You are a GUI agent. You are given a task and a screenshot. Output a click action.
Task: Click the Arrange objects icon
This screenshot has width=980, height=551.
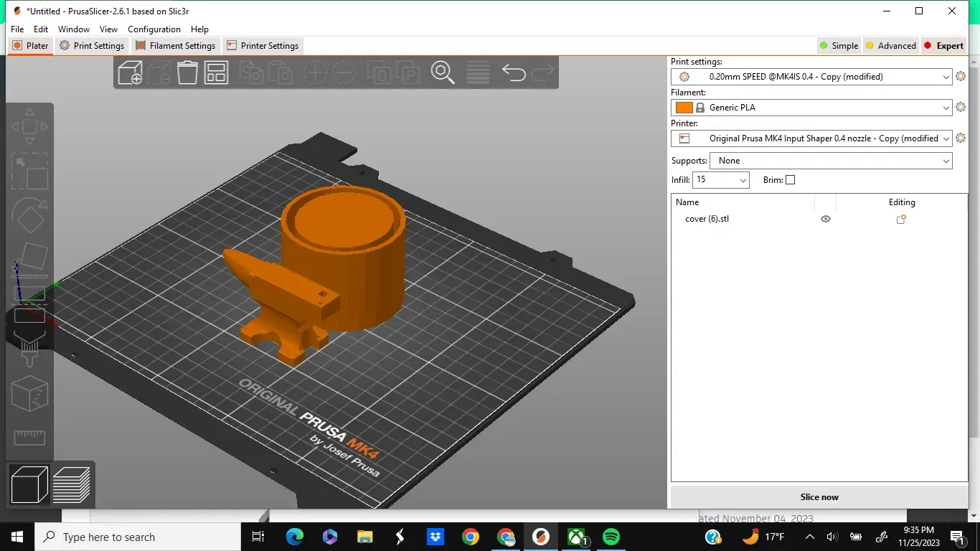[216, 72]
